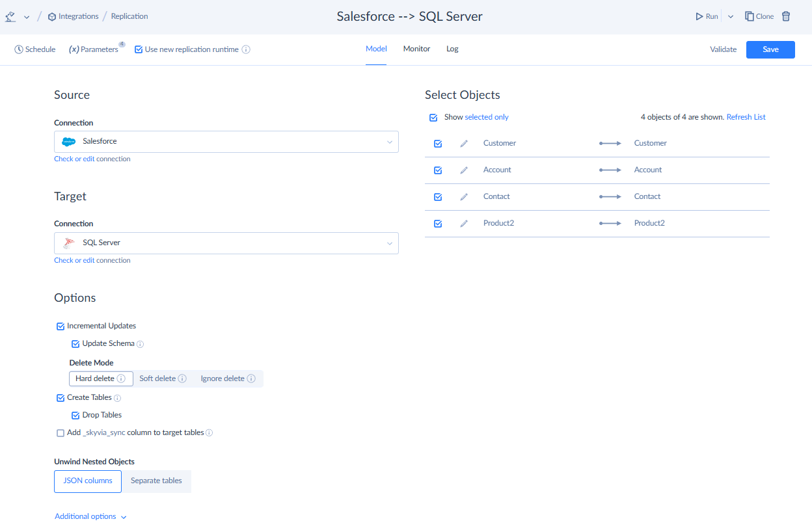Click info icon next to Update Schema

click(141, 344)
